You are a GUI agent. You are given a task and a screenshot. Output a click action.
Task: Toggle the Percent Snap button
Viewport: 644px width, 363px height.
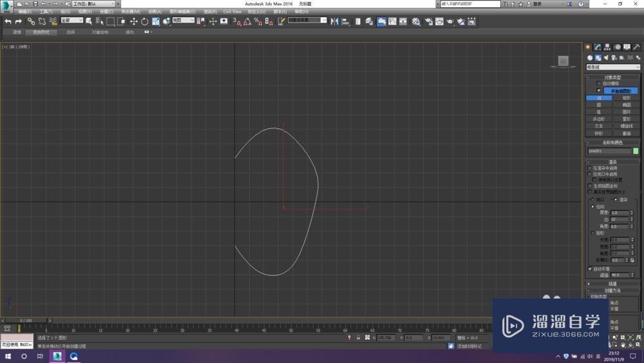(x=258, y=21)
